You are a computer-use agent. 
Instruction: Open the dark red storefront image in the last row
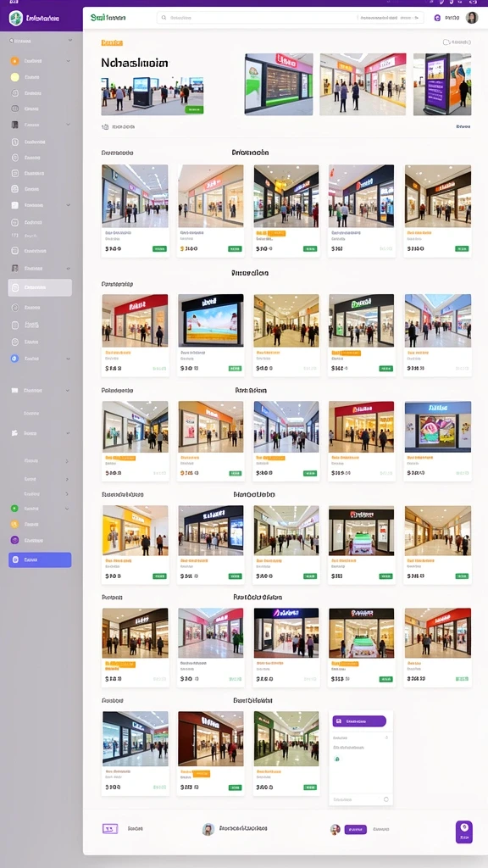pos(211,737)
